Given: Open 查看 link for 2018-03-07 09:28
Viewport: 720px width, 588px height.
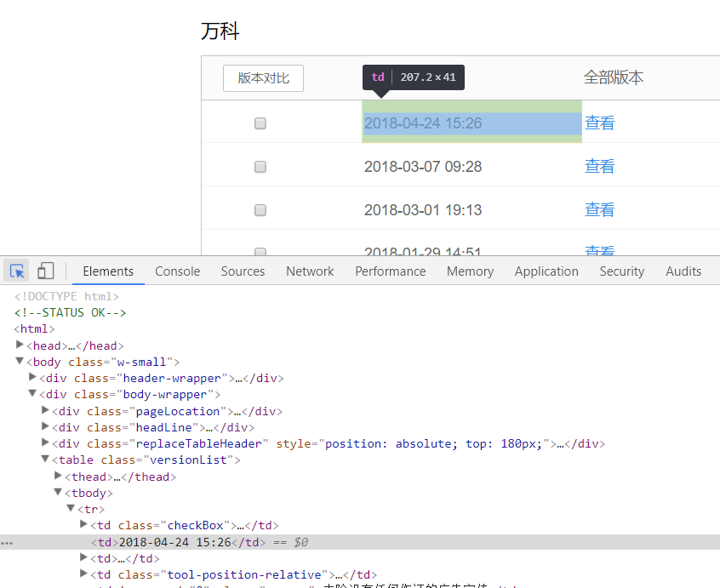Looking at the screenshot, I should (x=599, y=167).
